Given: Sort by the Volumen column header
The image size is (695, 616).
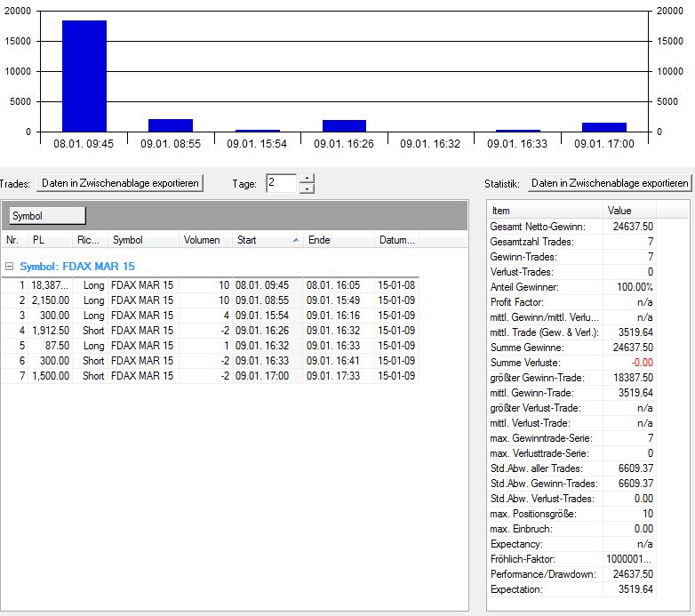Looking at the screenshot, I should [205, 240].
